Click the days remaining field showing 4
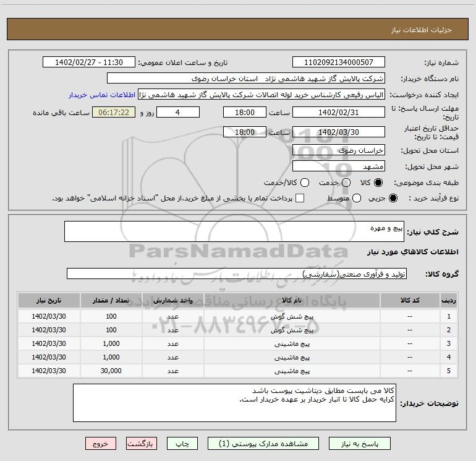Viewport: 476px width, 461px height. (178, 112)
